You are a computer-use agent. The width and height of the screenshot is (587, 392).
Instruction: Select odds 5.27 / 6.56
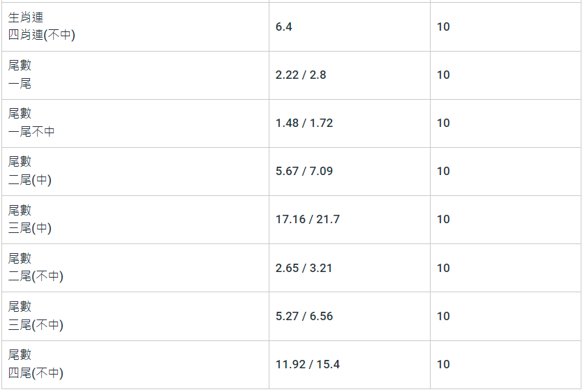304,316
